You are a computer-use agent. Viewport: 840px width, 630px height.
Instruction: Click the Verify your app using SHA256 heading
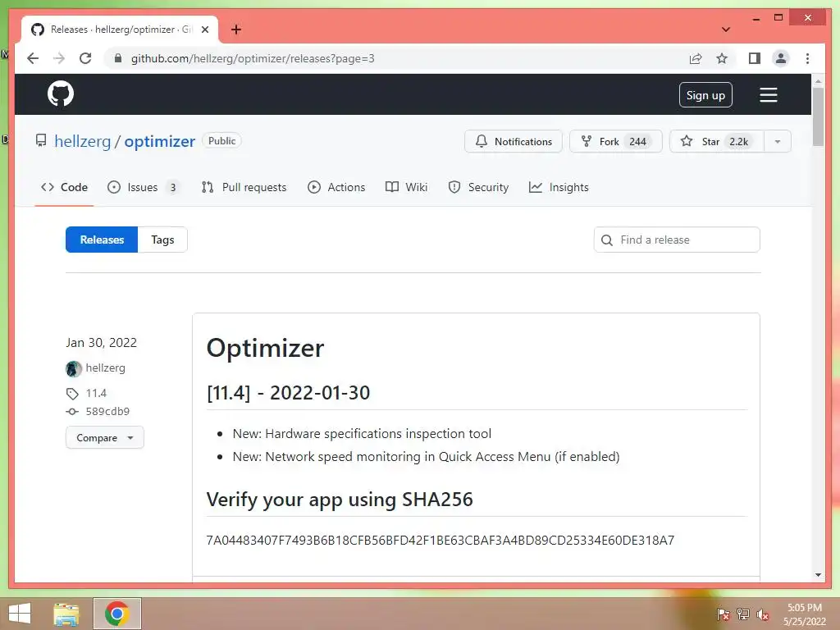(x=340, y=500)
